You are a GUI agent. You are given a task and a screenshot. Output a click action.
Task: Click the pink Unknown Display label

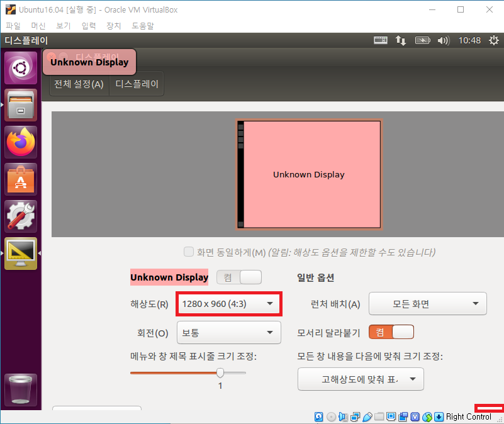tap(169, 277)
